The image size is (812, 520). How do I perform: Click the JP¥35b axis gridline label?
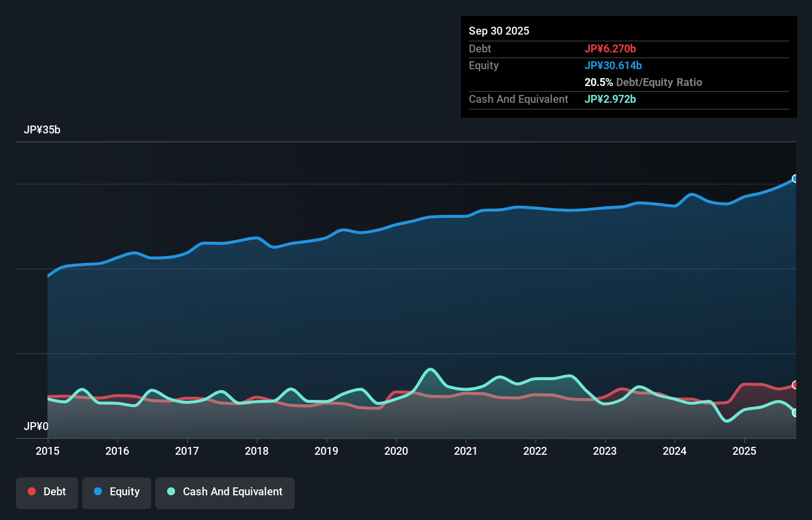coord(42,130)
